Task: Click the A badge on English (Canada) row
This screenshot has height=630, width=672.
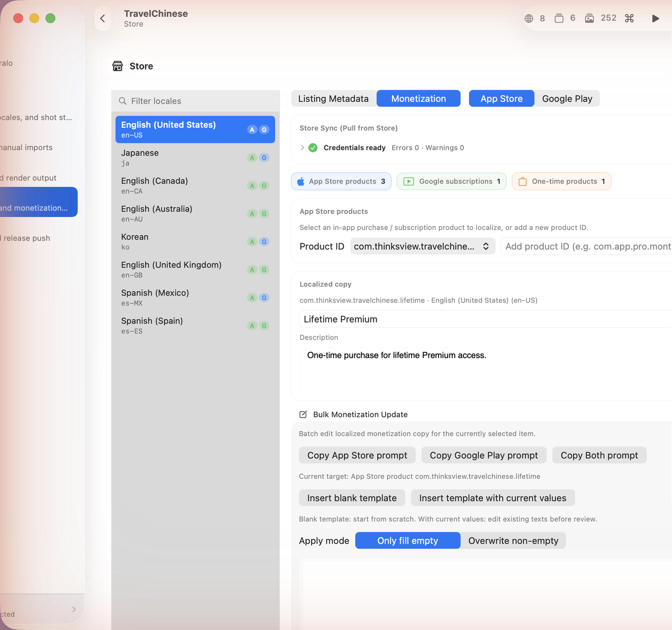Action: tap(252, 186)
